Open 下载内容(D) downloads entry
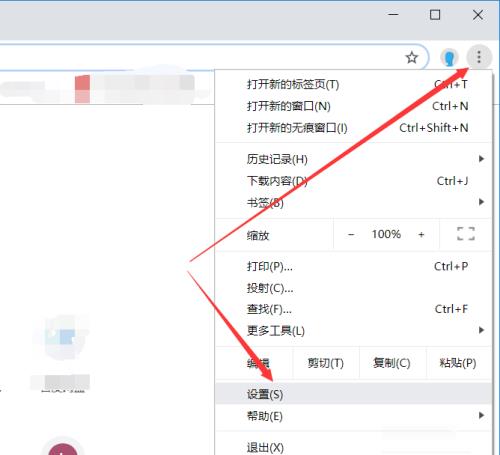The height and width of the screenshot is (455, 500). pos(354,181)
